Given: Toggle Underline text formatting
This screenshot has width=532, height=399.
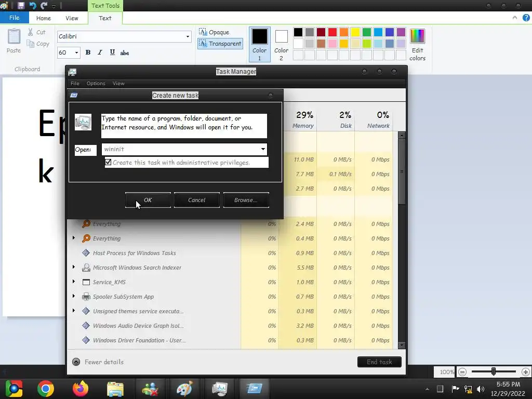Looking at the screenshot, I should 112,52.
